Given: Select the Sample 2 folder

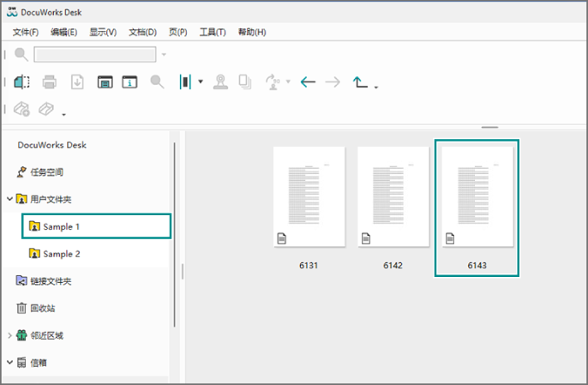Looking at the screenshot, I should pos(61,254).
